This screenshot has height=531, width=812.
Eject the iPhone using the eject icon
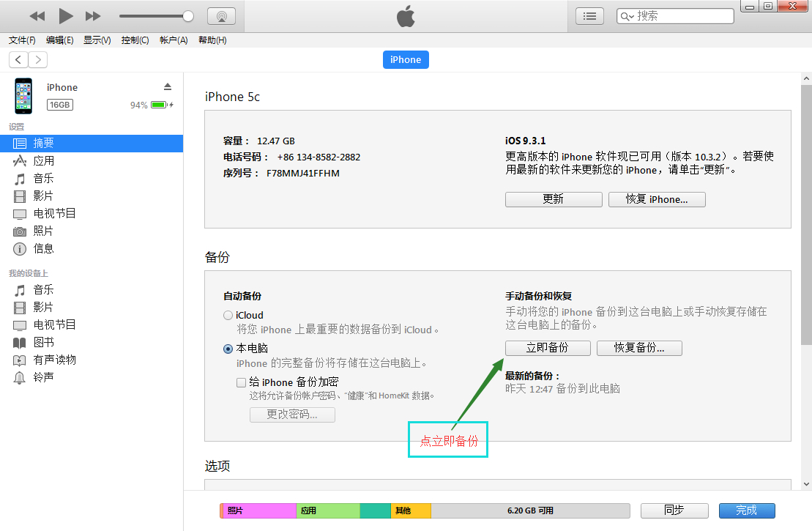click(x=167, y=86)
